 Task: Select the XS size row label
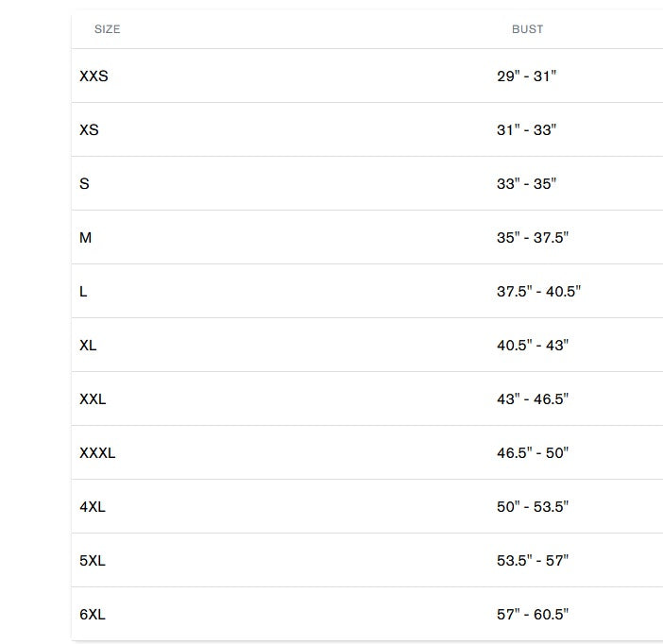click(x=89, y=130)
